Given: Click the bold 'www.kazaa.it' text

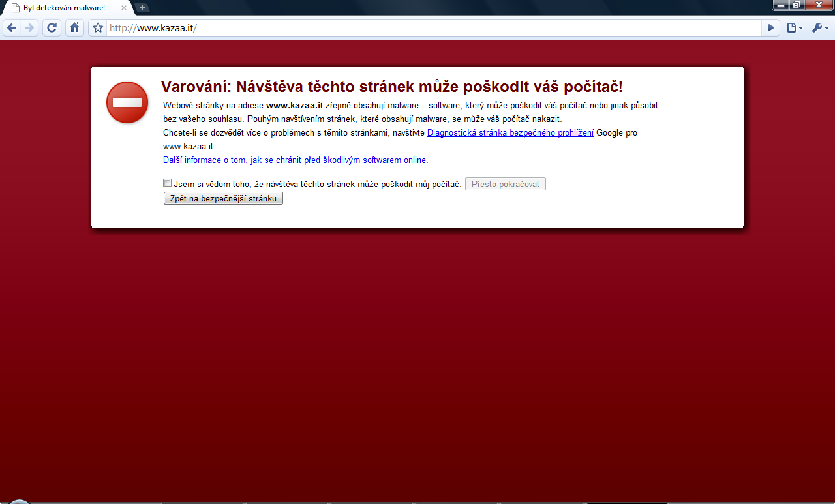Looking at the screenshot, I should [295, 105].
